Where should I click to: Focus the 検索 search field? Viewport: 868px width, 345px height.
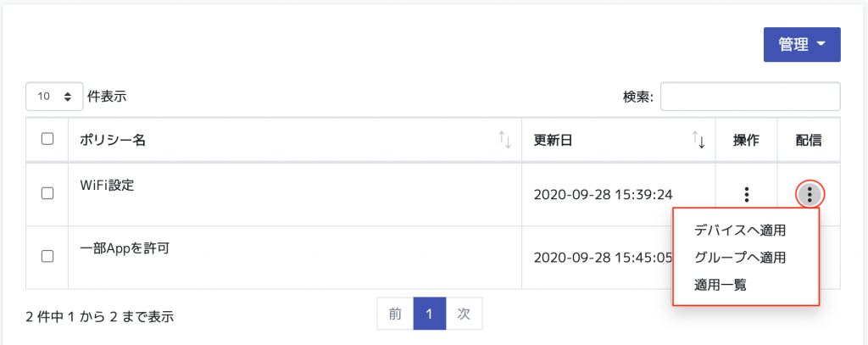click(750, 97)
